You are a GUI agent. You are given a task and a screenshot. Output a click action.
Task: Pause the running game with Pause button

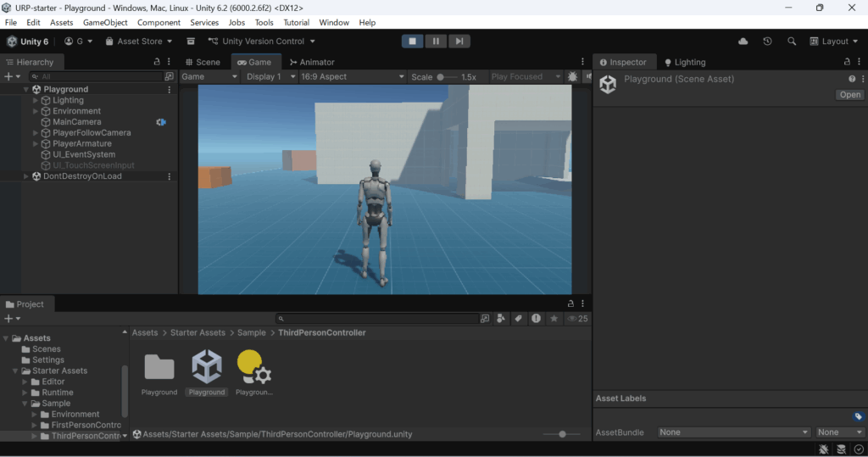(436, 41)
